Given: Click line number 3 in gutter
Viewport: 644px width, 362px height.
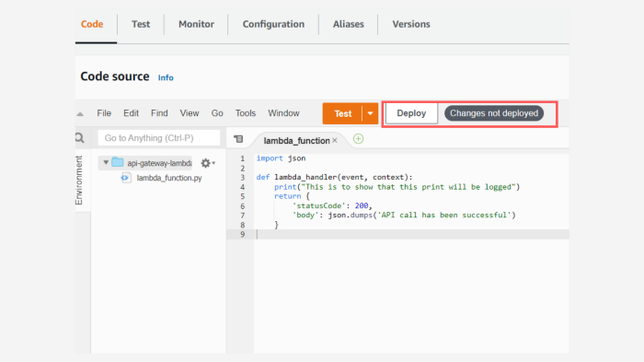Looking at the screenshot, I should (x=242, y=177).
